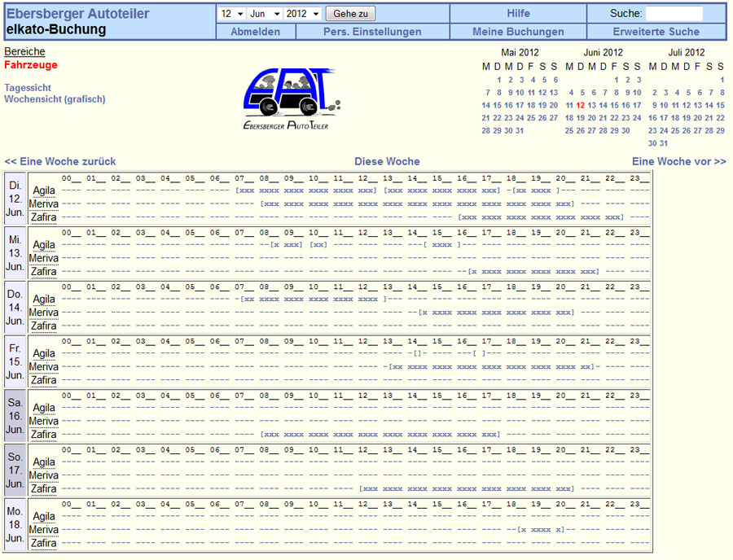This screenshot has width=733, height=560.
Task: Open the month dropdown showing Jun
Action: 265,14
